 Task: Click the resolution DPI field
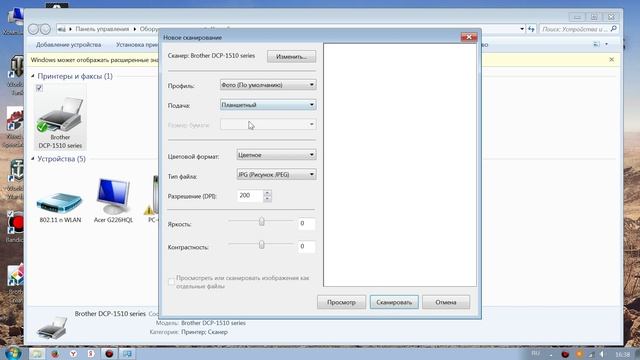pos(250,196)
